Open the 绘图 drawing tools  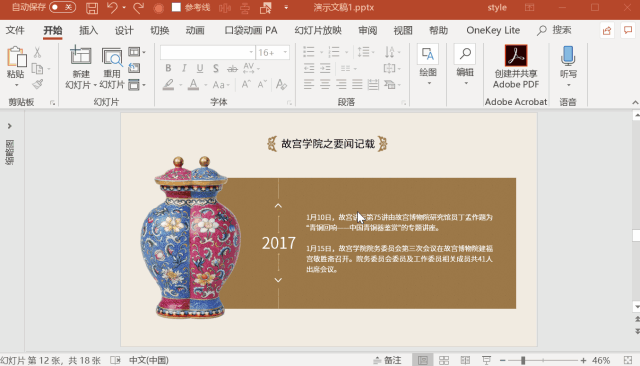(428, 64)
